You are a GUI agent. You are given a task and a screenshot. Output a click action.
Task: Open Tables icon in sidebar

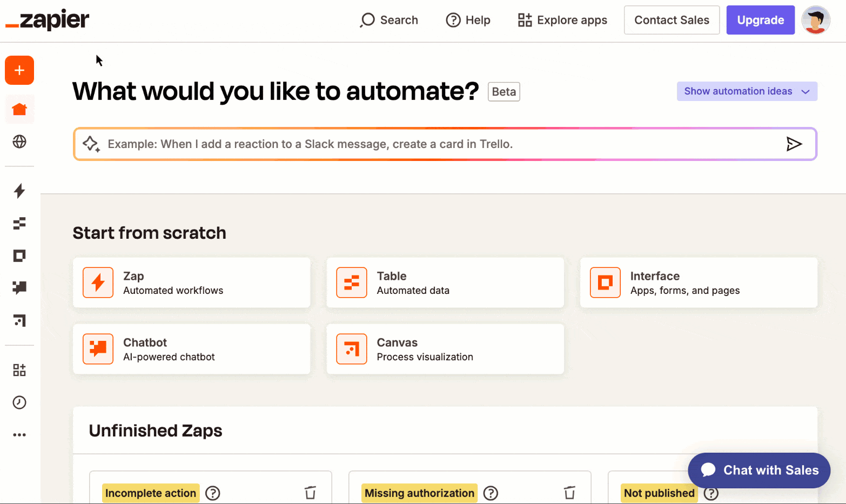click(x=19, y=223)
